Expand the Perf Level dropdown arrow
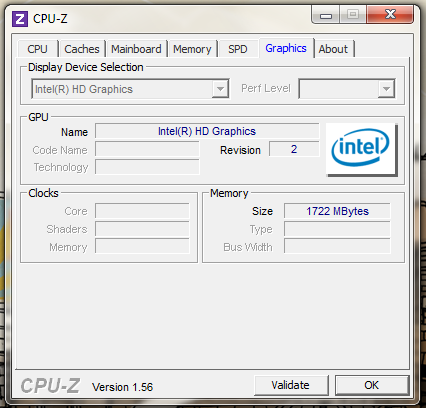Viewport: 426px width, 408px height. point(386,89)
